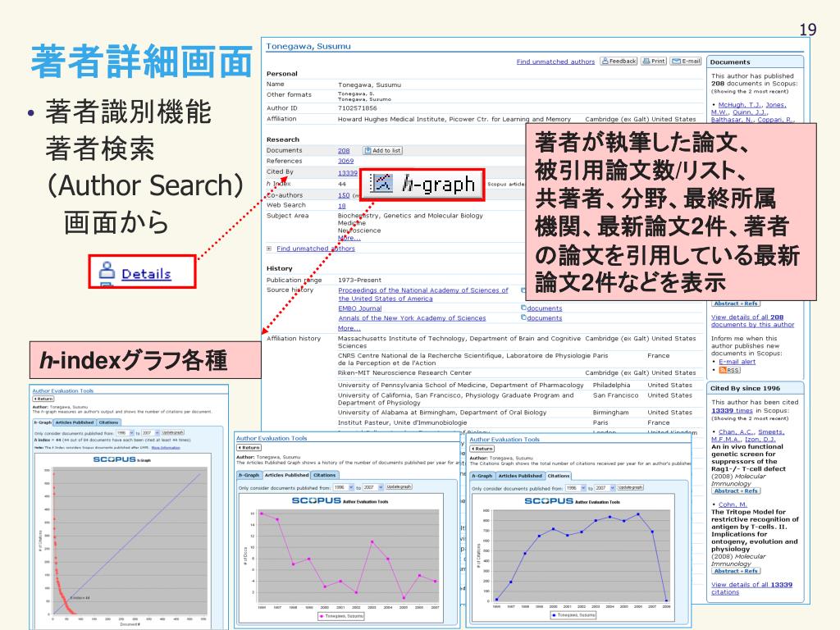
Task: Open the 13339 Cited By link
Action: pos(348,173)
